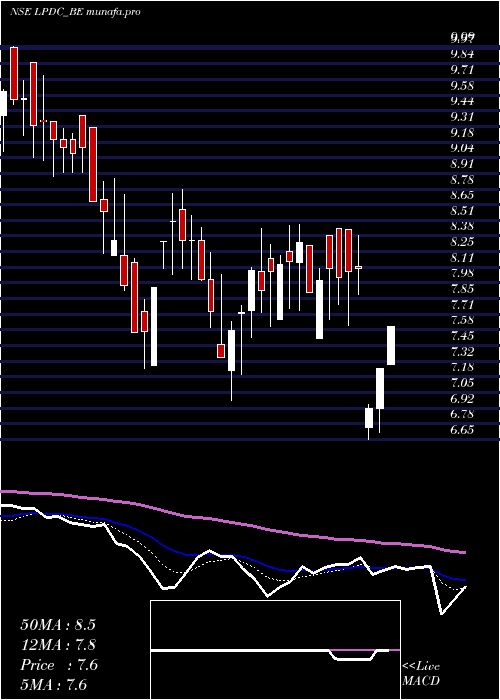Select the 8.25 price axis label
This screenshot has width=500, height=700.
click(x=462, y=242)
